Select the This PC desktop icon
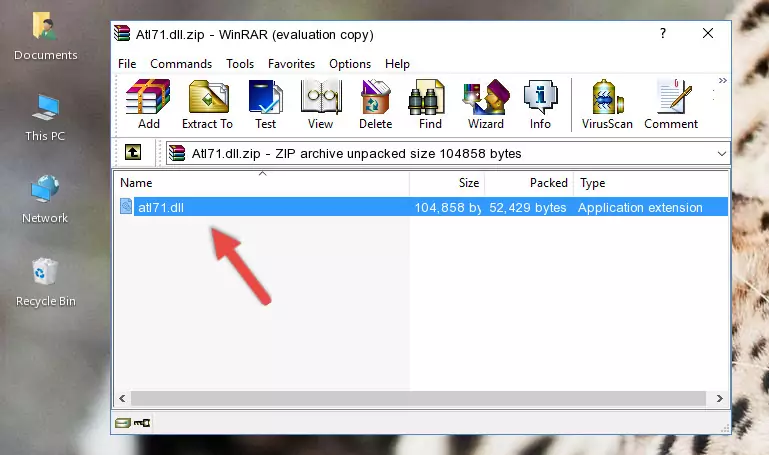769x455 pixels. (45, 118)
